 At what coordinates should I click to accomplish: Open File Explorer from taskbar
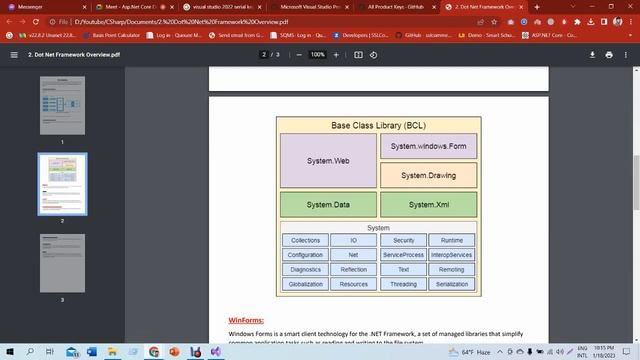(x=112, y=351)
